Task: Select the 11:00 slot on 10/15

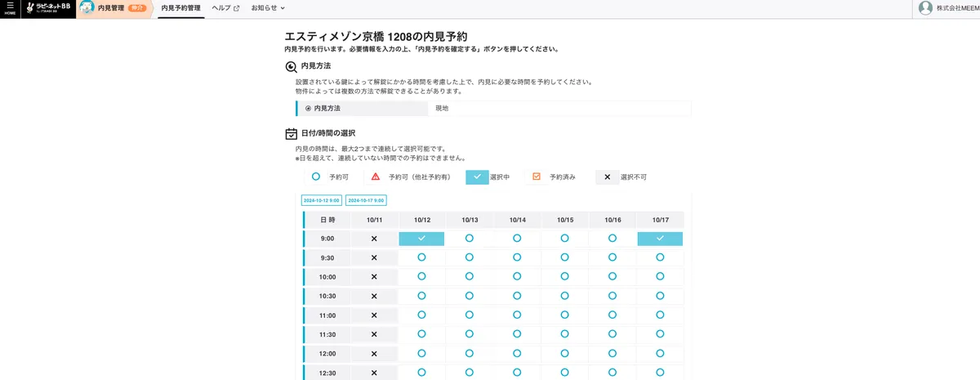Action: 564,315
